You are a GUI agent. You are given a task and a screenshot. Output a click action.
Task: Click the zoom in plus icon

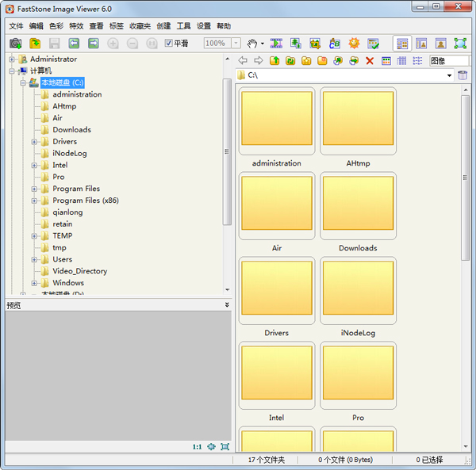[113, 44]
